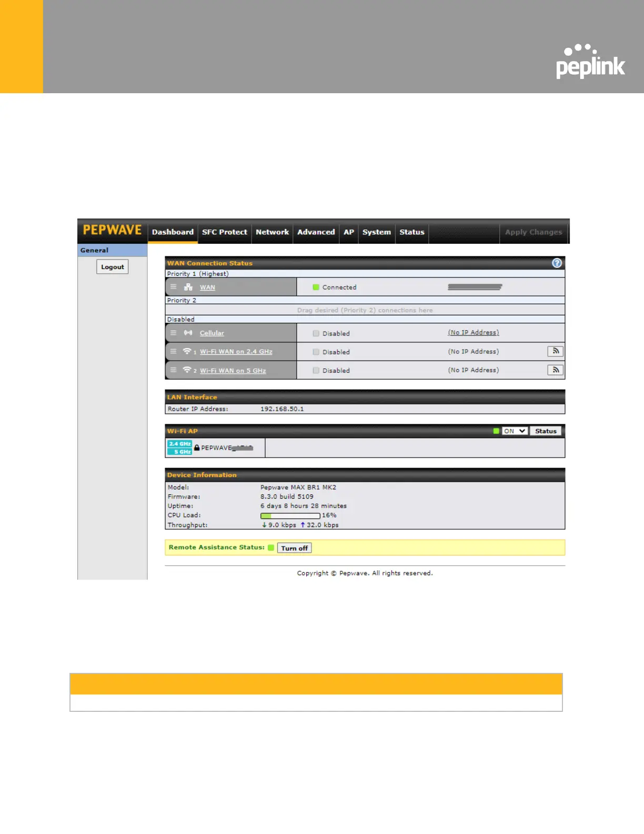Open the Wi-Fi AP ON dropdown
Screen dimensions: 644x834
pyautogui.click(x=515, y=431)
